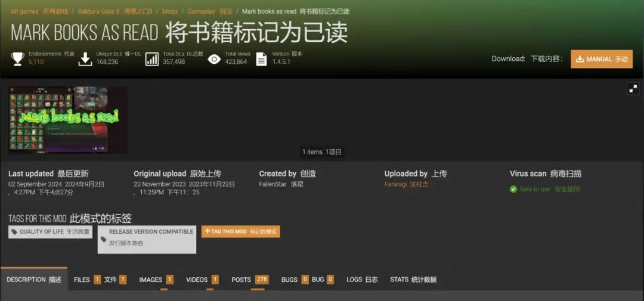The height and width of the screenshot is (301, 644).
Task: Click the Tag this mod button
Action: coord(241,232)
